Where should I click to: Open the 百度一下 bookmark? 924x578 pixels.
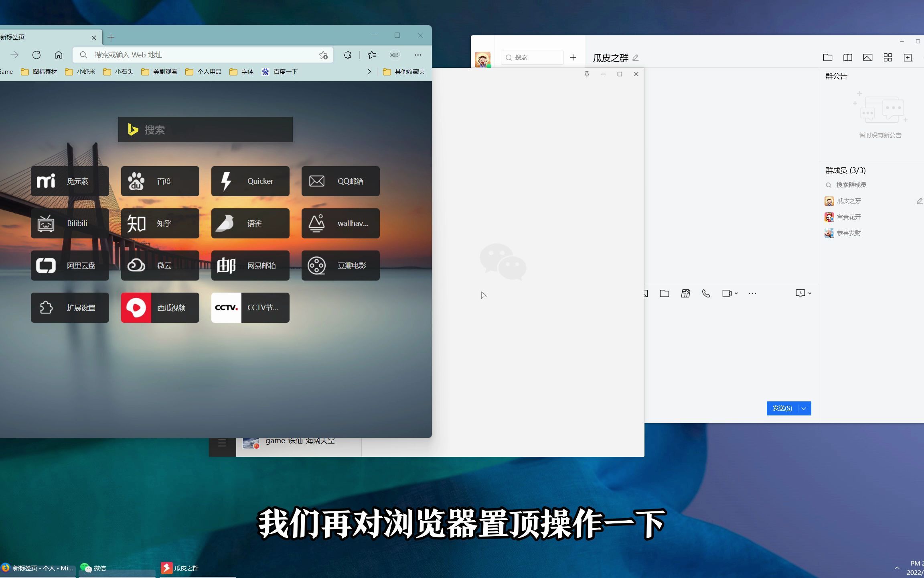point(280,72)
